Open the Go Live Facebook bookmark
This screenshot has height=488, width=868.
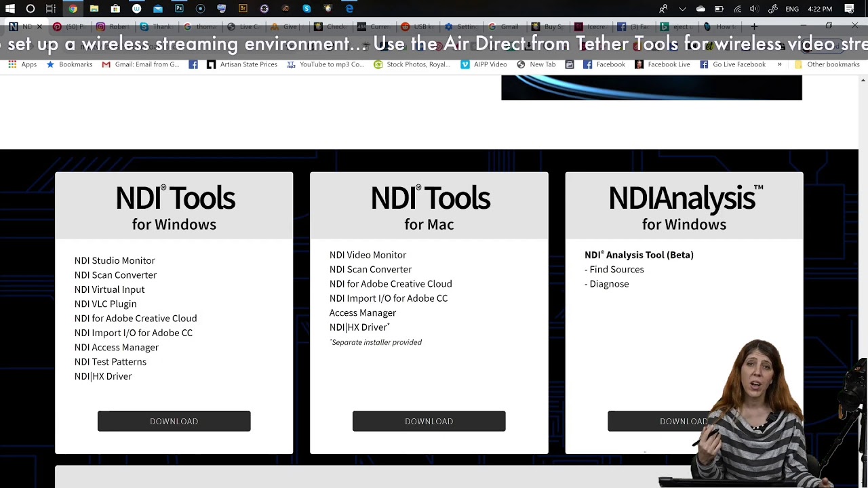(x=732, y=64)
